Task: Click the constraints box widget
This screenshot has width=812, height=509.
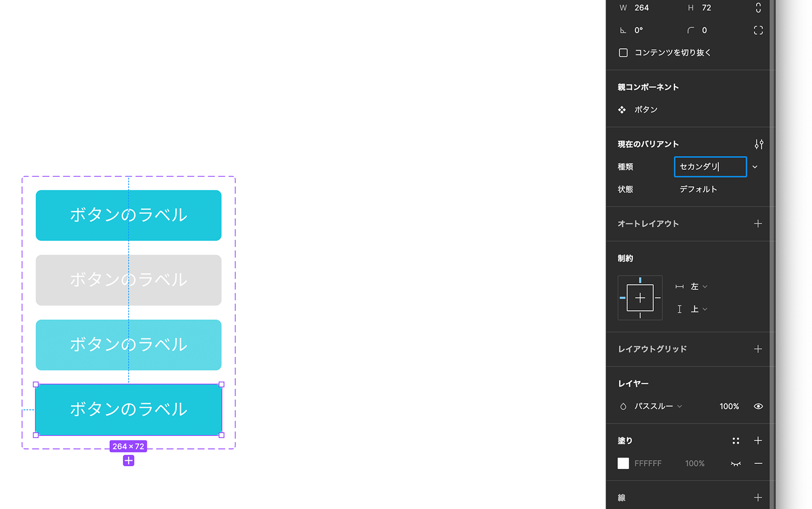Action: 640,297
